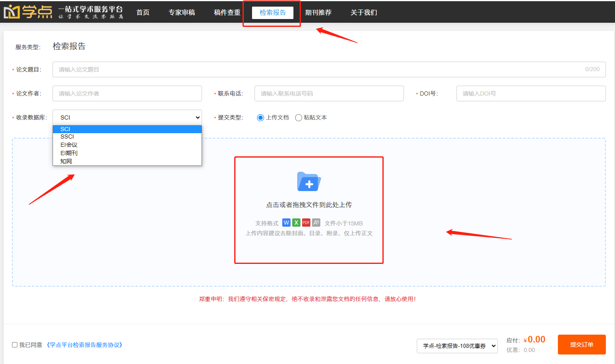Focus the 论文作者 input field

coord(127,93)
